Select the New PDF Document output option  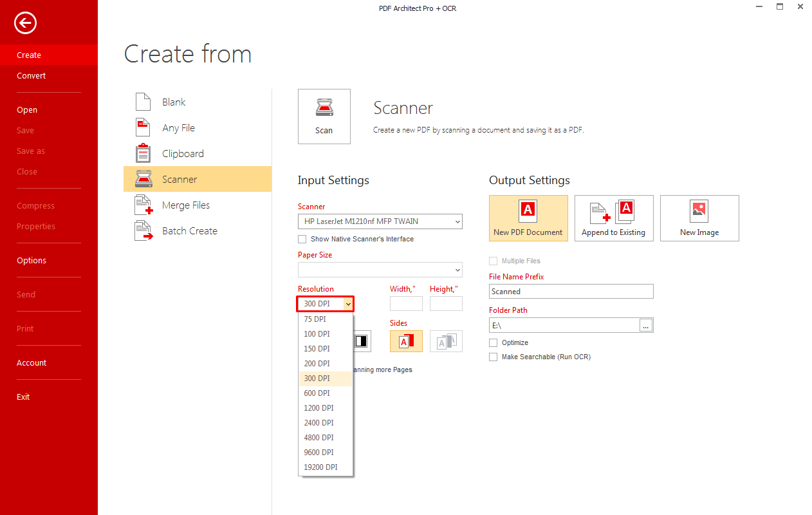(528, 218)
